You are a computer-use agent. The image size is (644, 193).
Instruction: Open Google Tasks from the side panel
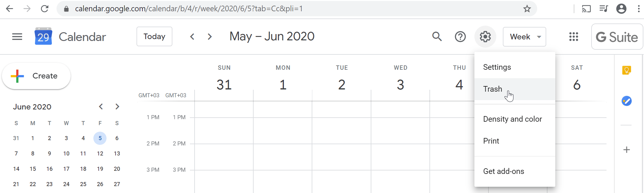pyautogui.click(x=627, y=101)
